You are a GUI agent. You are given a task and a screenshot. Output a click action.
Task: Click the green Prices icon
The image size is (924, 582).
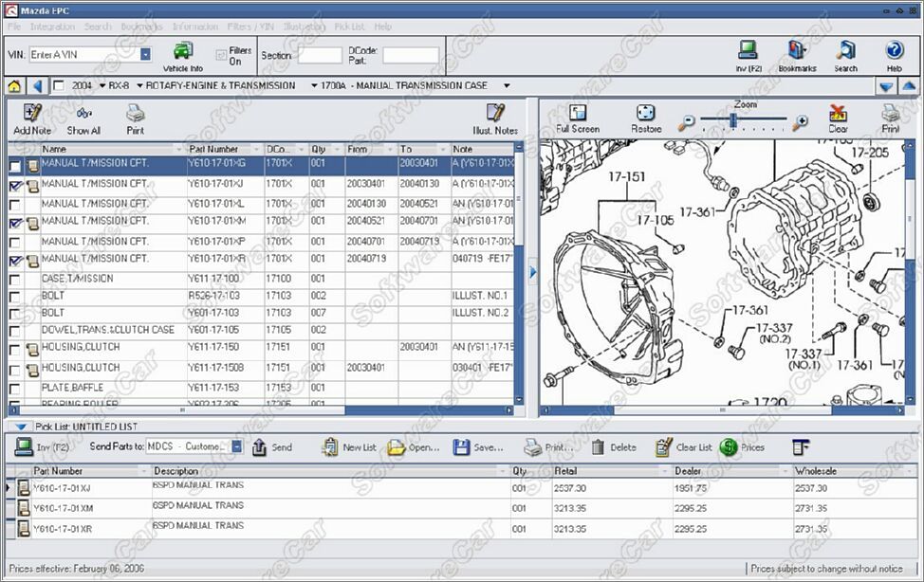tap(729, 447)
